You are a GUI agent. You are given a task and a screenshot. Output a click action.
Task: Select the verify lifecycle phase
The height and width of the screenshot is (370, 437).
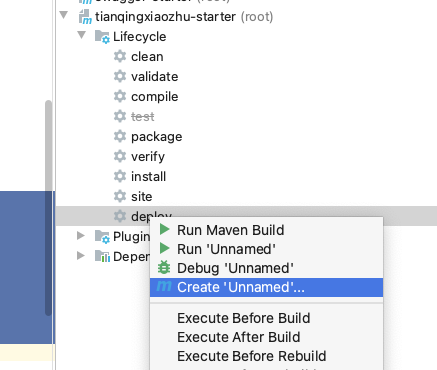tap(148, 157)
